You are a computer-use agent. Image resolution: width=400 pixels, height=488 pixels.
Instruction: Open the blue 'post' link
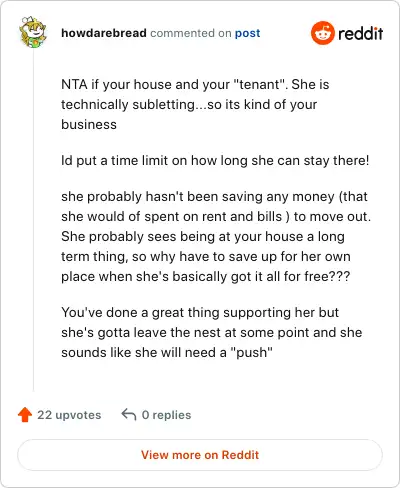(247, 33)
